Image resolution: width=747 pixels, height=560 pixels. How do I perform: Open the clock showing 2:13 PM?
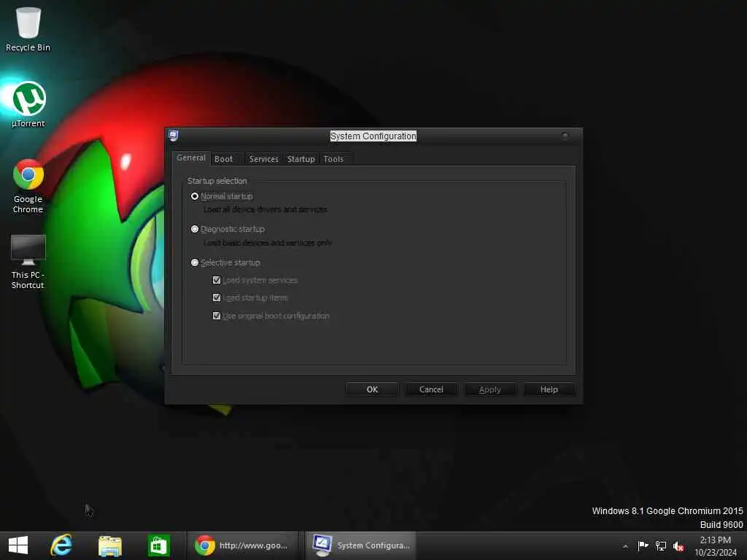point(715,545)
